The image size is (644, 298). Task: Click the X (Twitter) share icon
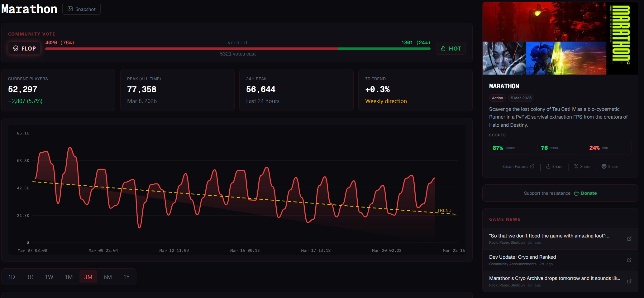tap(576, 166)
